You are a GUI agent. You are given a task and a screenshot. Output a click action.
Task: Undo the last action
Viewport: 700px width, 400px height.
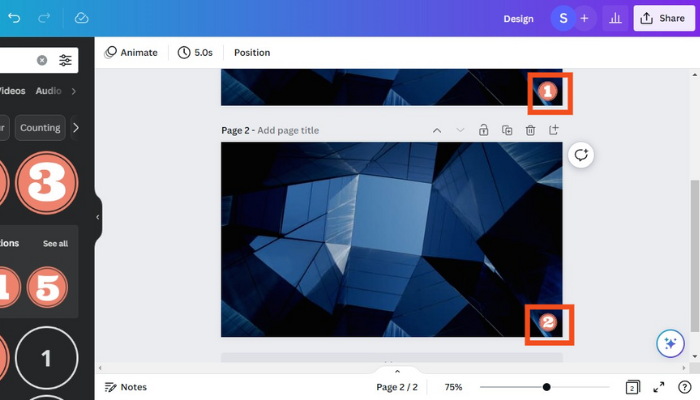click(x=14, y=18)
